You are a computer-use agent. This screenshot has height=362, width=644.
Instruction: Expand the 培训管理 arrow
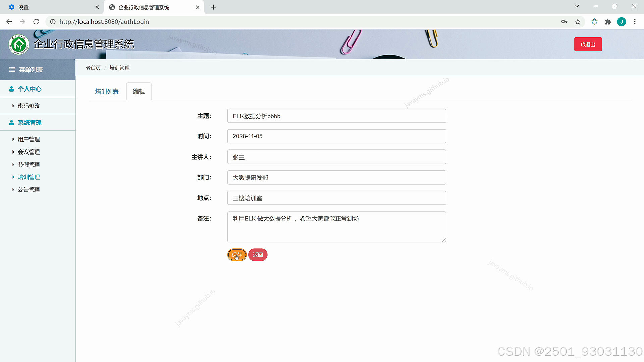pos(13,177)
